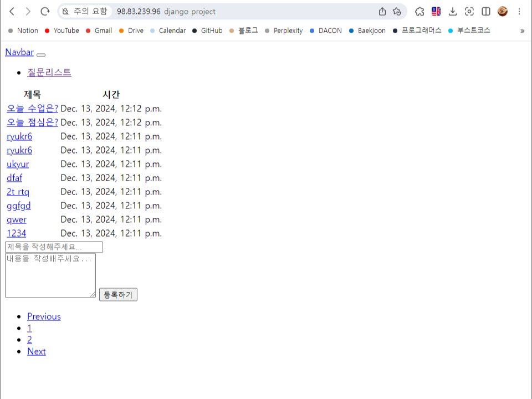
Task: Open the YouTube bookmark
Action: click(62, 30)
